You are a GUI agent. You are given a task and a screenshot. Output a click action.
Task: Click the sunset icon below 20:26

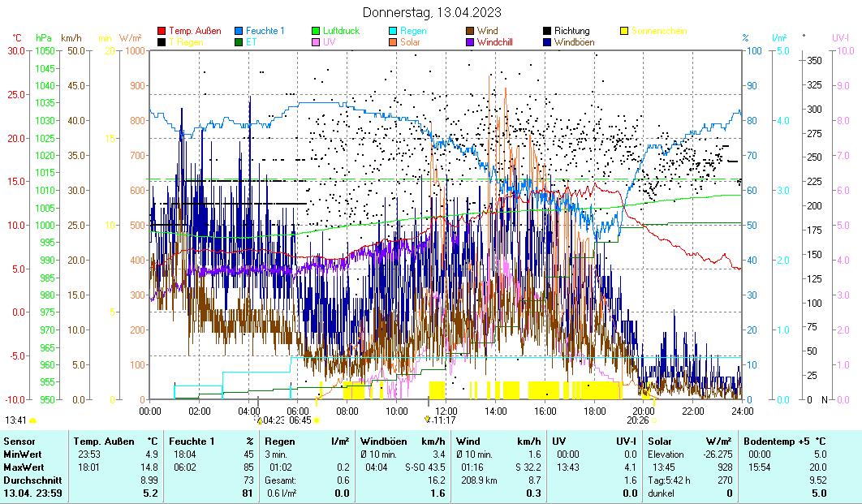point(654,420)
